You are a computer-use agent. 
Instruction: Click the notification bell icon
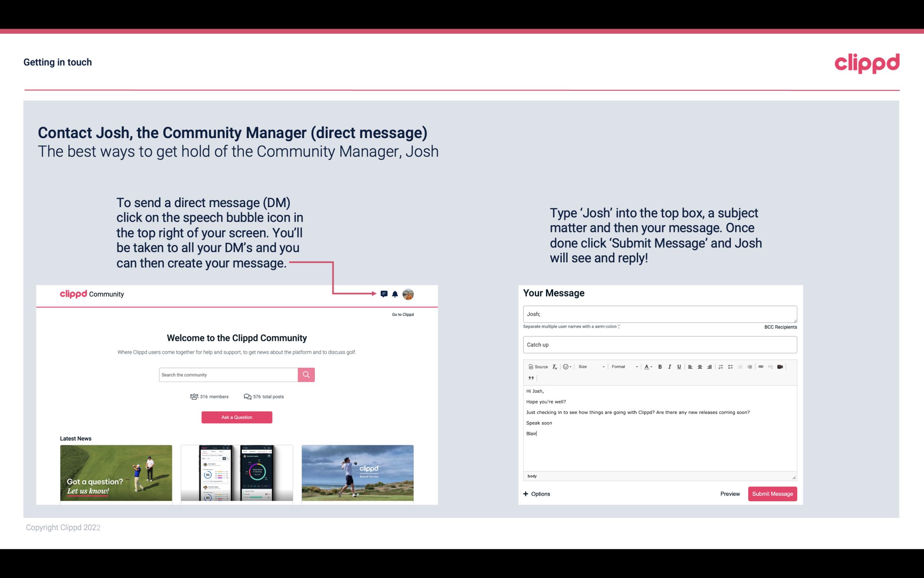(x=395, y=294)
